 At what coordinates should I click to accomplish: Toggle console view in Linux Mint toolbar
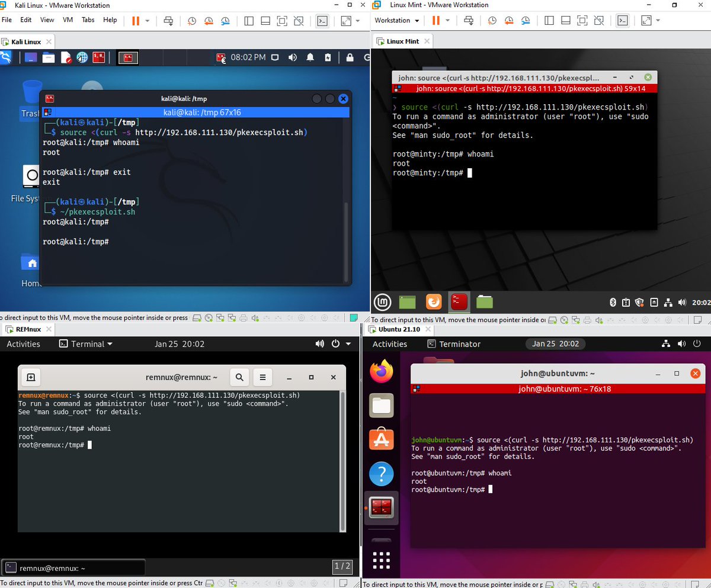622,21
